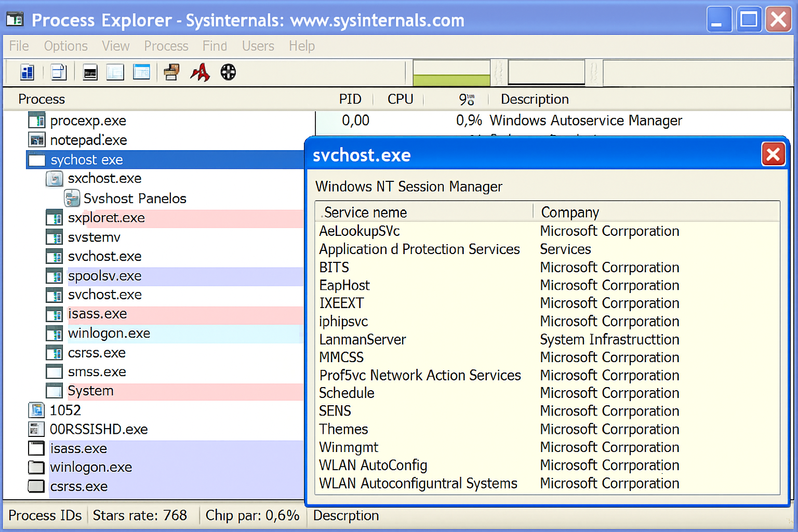Select the BITS service entry
This screenshot has width=798, height=532.
[334, 267]
